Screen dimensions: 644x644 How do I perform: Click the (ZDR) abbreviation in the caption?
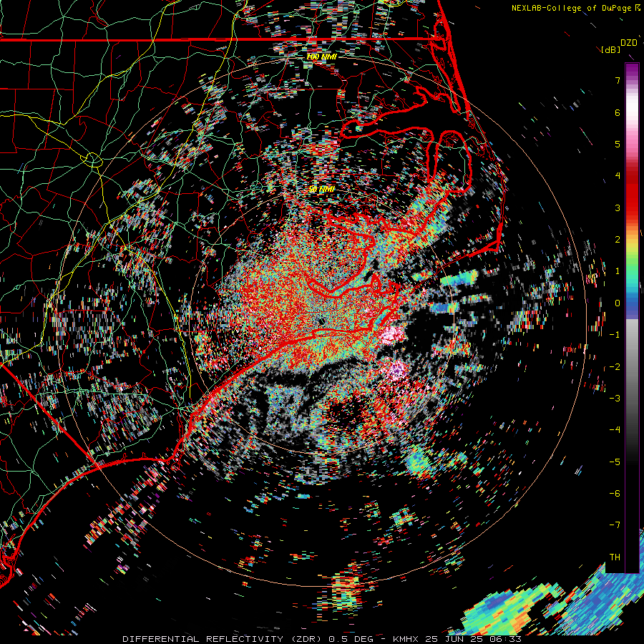coord(306,639)
